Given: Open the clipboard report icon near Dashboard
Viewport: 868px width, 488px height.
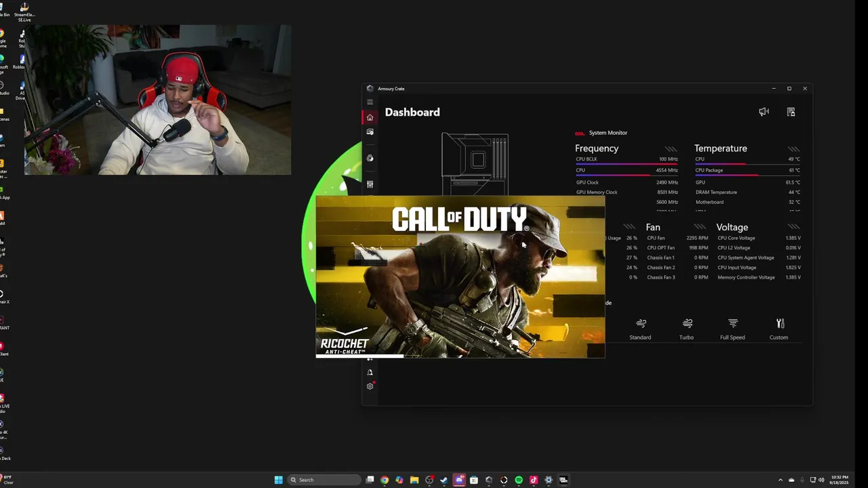Looking at the screenshot, I should pyautogui.click(x=791, y=112).
